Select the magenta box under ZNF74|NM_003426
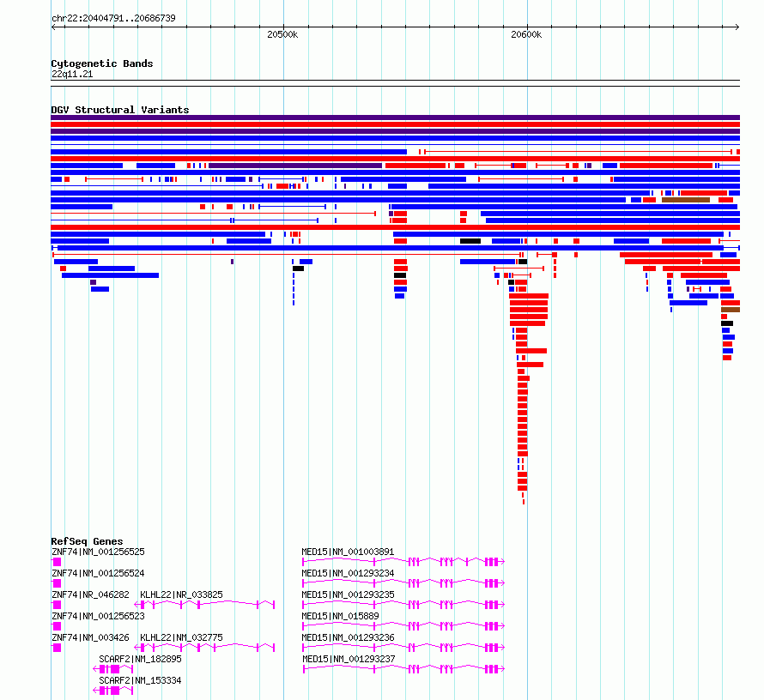764x700 pixels. point(57,648)
